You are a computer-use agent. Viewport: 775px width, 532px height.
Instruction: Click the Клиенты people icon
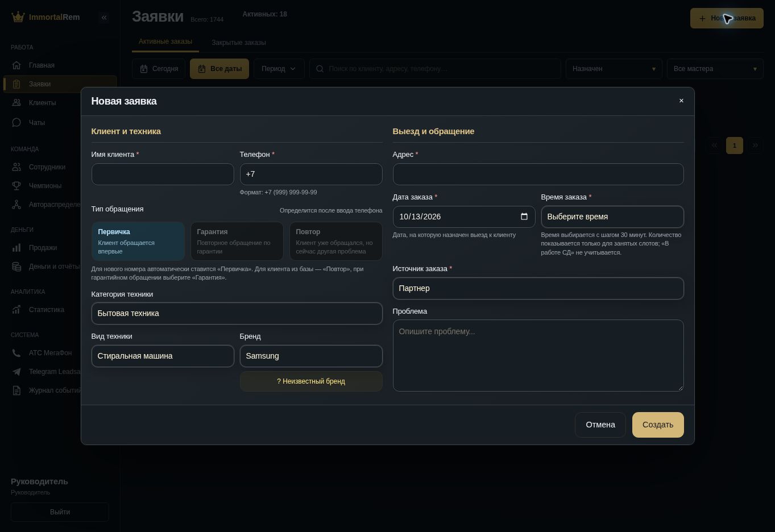click(16, 103)
